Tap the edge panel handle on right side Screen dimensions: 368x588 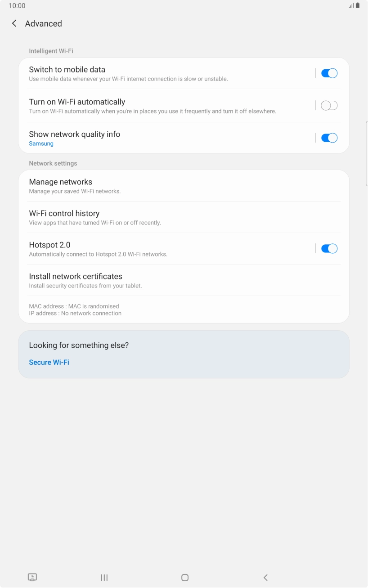click(366, 153)
